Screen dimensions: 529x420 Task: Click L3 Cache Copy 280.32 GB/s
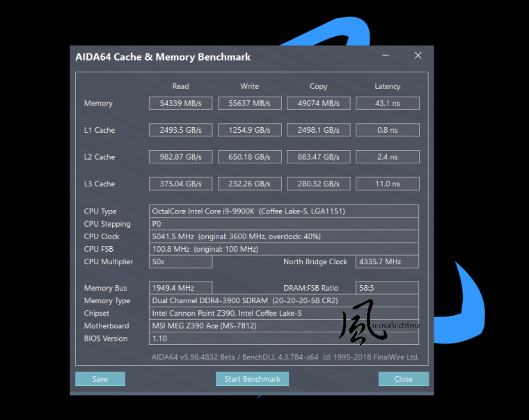319,184
